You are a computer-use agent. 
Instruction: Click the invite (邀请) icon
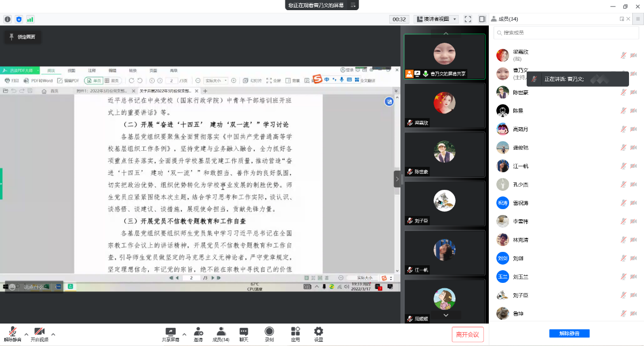click(x=198, y=334)
